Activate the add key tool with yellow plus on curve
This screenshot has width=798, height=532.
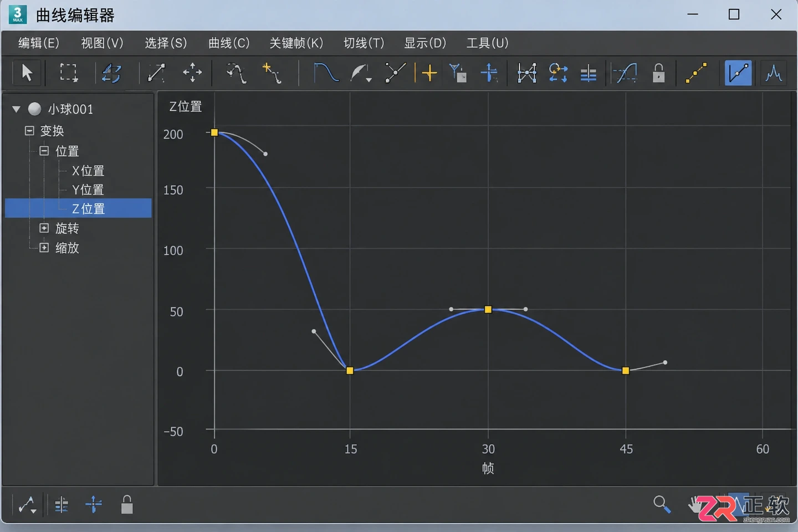[272, 73]
